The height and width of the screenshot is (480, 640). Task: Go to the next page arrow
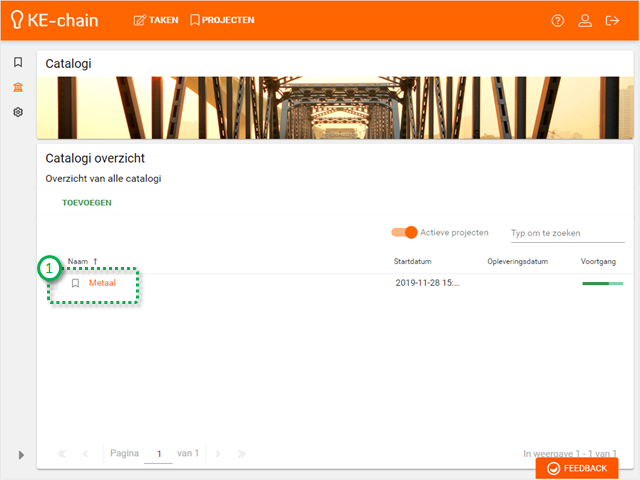click(218, 454)
